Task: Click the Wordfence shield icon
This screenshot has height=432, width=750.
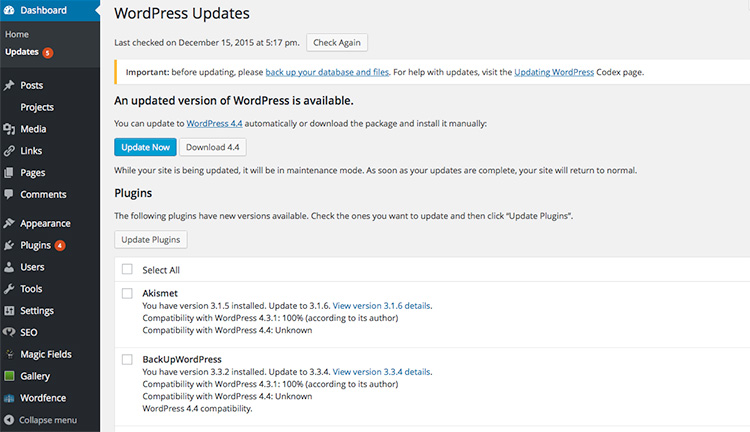Action: [x=9, y=398]
